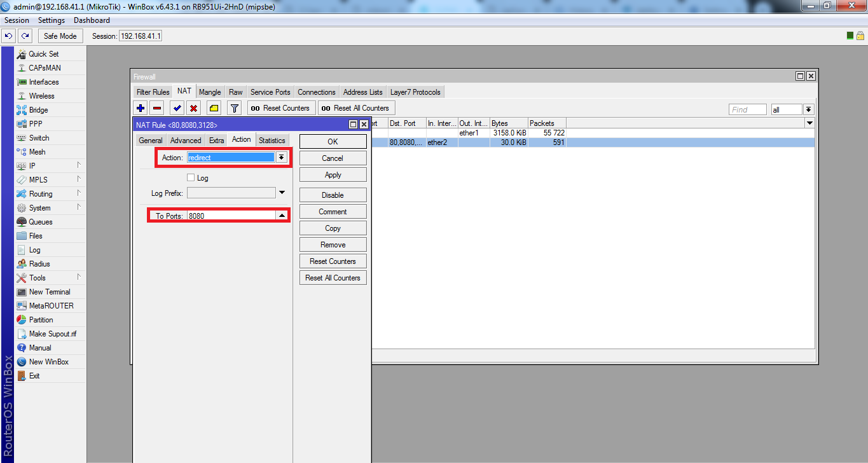Open the Files menu item

pyautogui.click(x=36, y=236)
